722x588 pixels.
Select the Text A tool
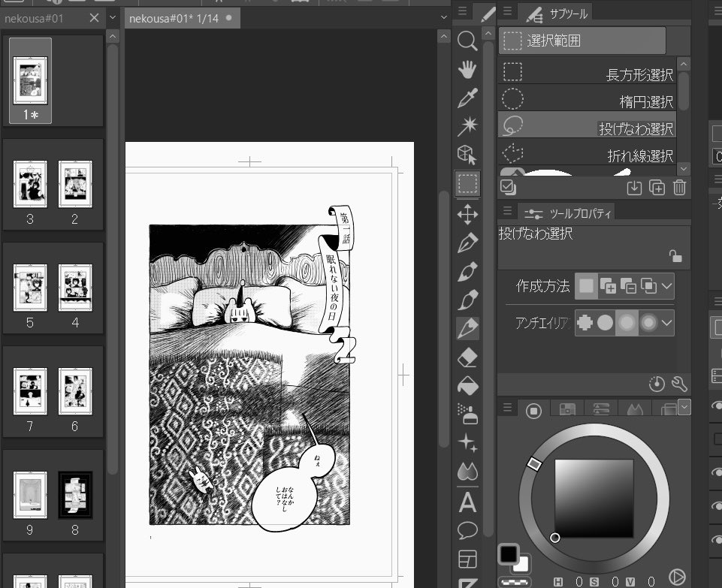[467, 502]
